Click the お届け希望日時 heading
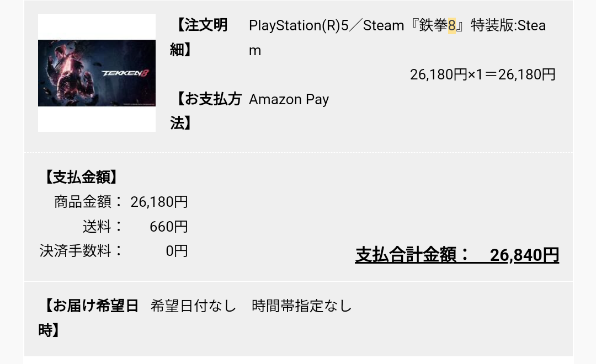596x364 pixels. pyautogui.click(x=89, y=318)
